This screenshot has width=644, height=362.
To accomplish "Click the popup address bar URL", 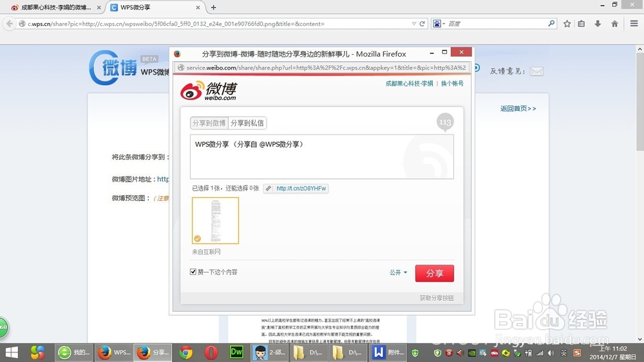I will [x=326, y=68].
